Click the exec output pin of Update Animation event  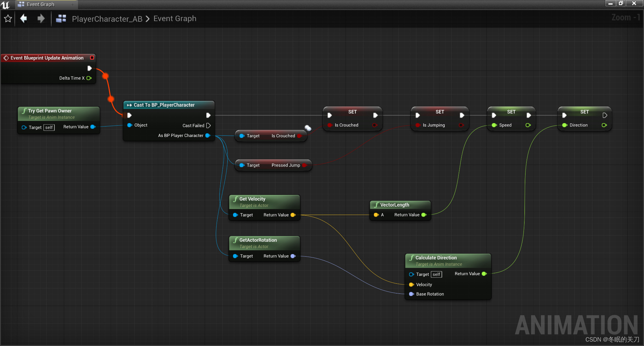point(89,68)
